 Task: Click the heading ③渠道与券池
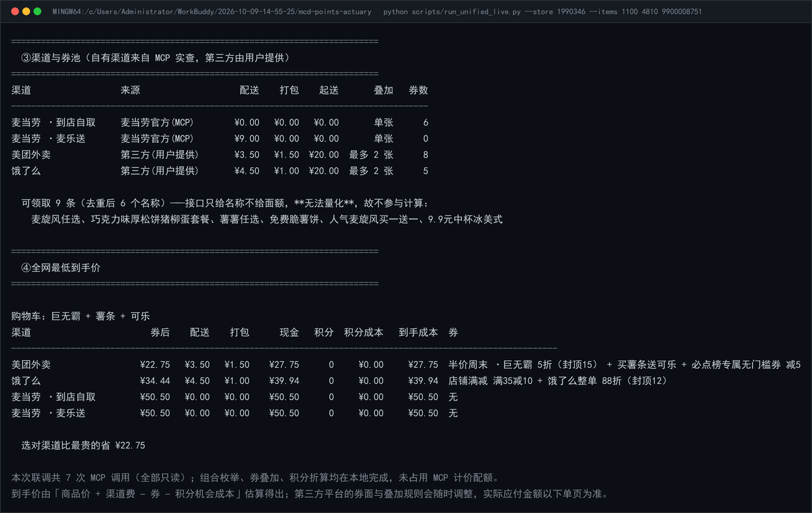(x=155, y=58)
